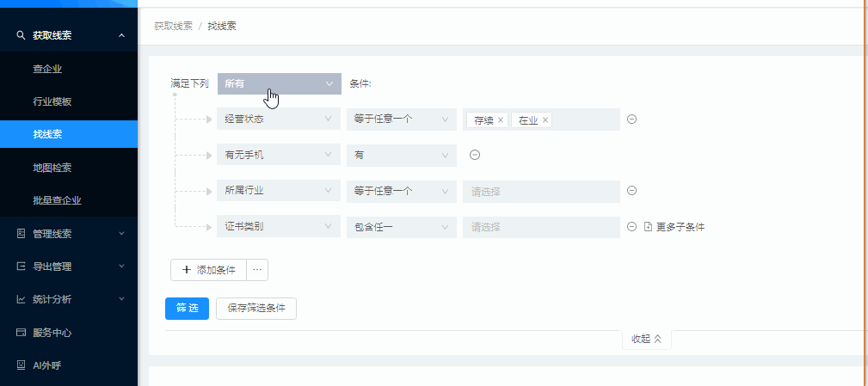The width and height of the screenshot is (868, 386).
Task: Remove the 所属行业 condition row
Action: click(x=631, y=191)
